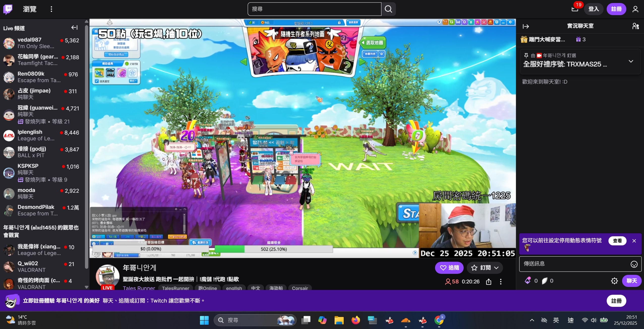Open stream options three-dot menu
This screenshot has width=644, height=329.
click(501, 281)
